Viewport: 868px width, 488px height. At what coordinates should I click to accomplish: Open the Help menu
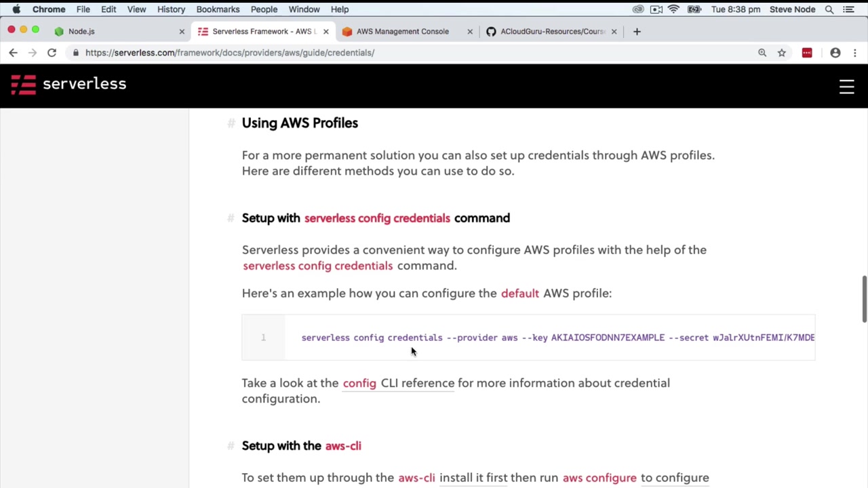tap(340, 9)
